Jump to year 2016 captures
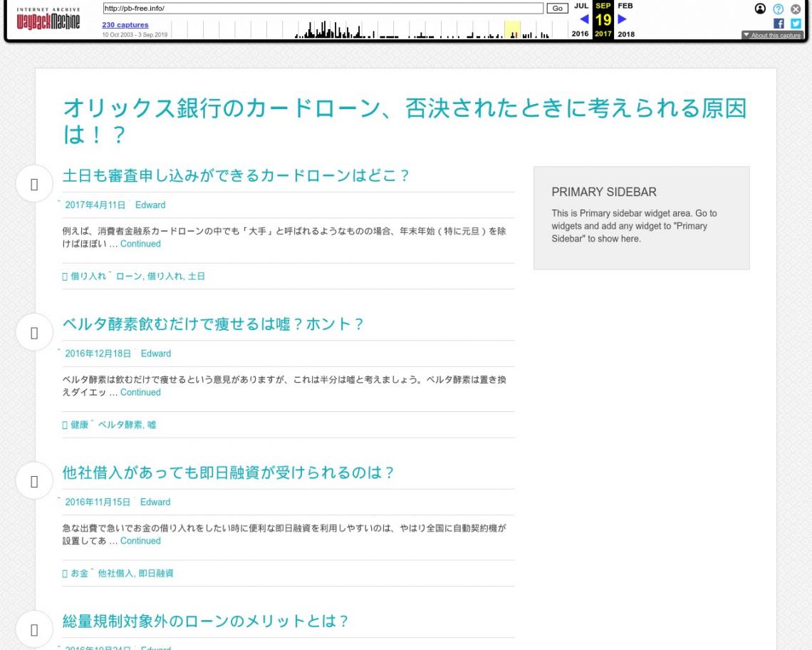Screen dimensions: 812x650 click(580, 33)
